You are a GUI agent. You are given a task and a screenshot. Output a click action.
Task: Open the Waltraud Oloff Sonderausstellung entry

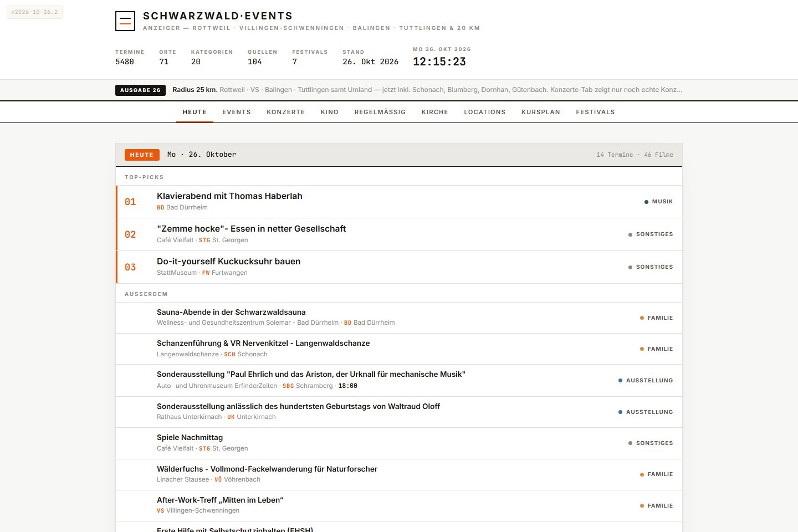click(399, 412)
